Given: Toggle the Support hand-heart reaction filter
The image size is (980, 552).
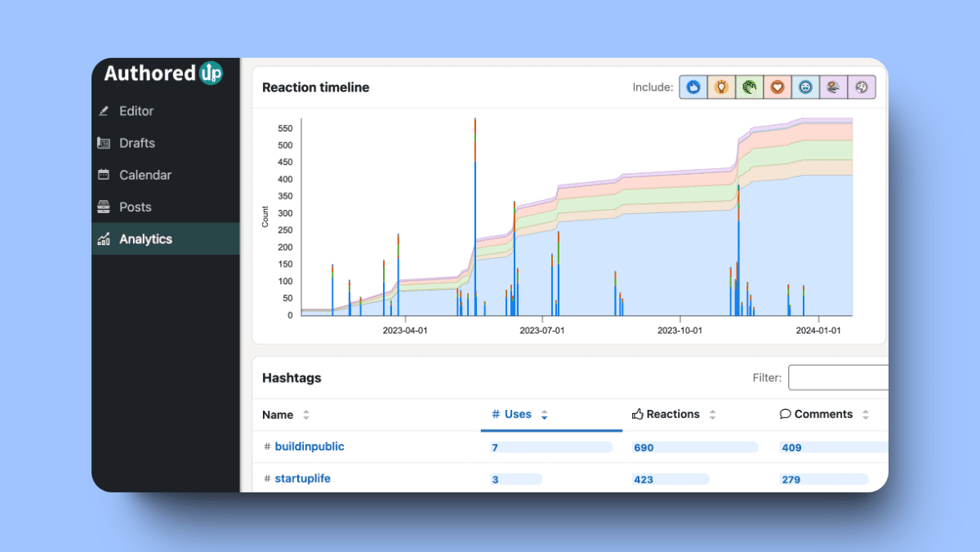Looking at the screenshot, I should coord(833,87).
